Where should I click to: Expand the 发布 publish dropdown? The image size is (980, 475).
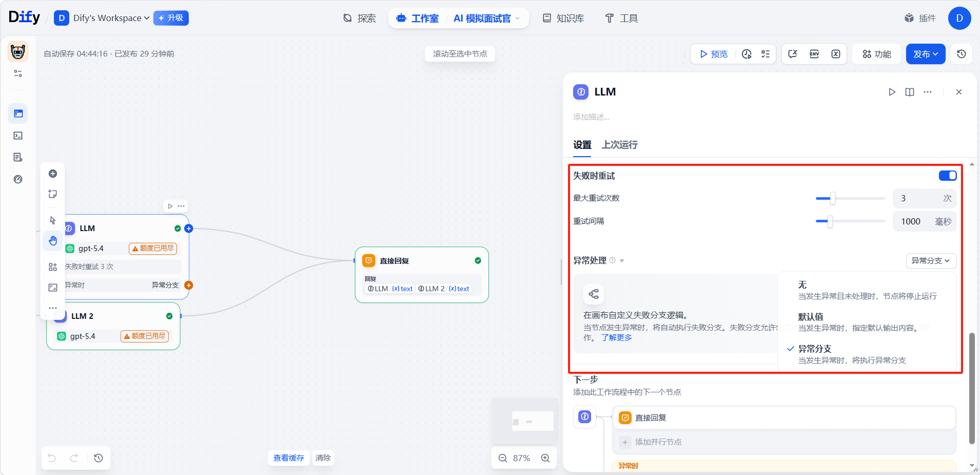925,54
